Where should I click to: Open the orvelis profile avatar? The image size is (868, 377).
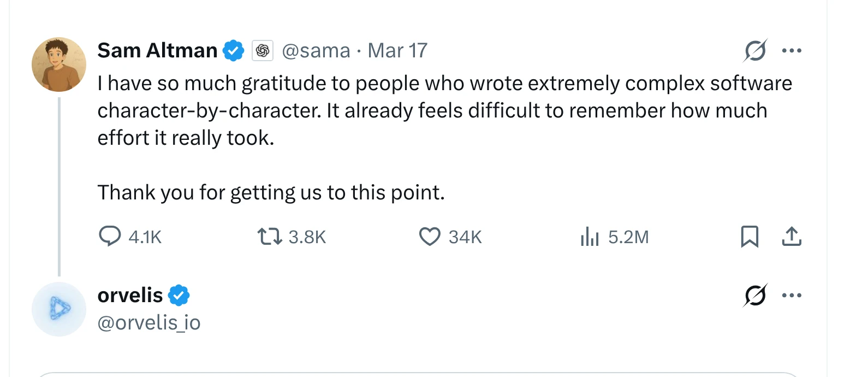pyautogui.click(x=59, y=309)
